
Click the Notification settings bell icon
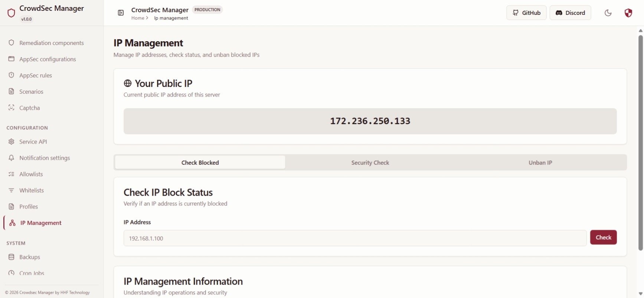click(12, 158)
